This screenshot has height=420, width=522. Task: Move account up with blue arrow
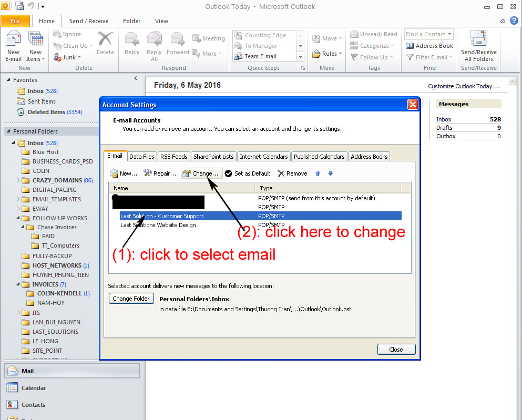pos(318,173)
